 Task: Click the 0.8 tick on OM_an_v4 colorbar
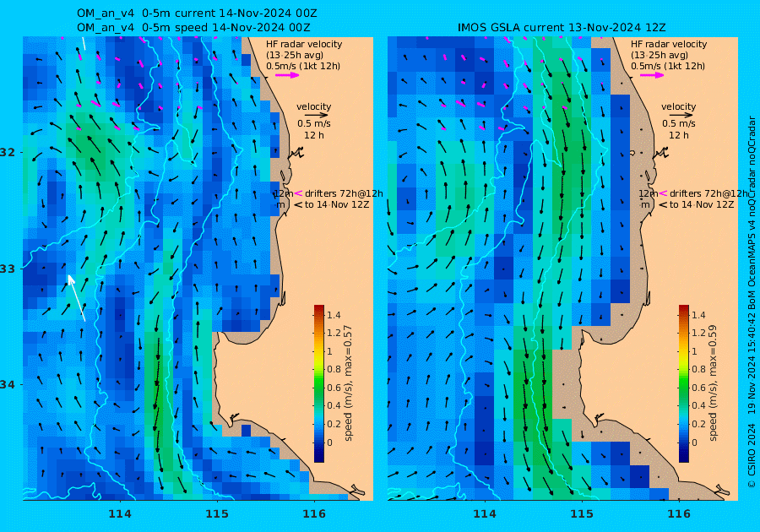[x=334, y=369]
